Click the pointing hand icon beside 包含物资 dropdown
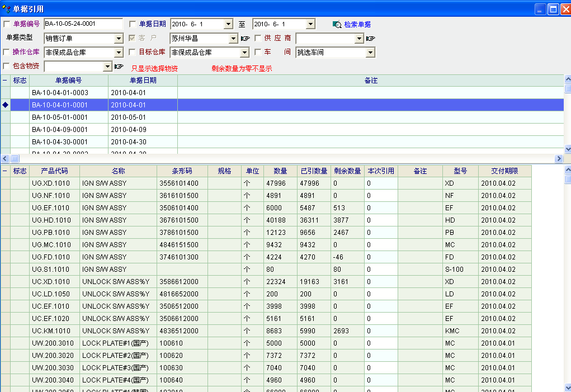Screen dimensions: 571x392 (x=119, y=67)
